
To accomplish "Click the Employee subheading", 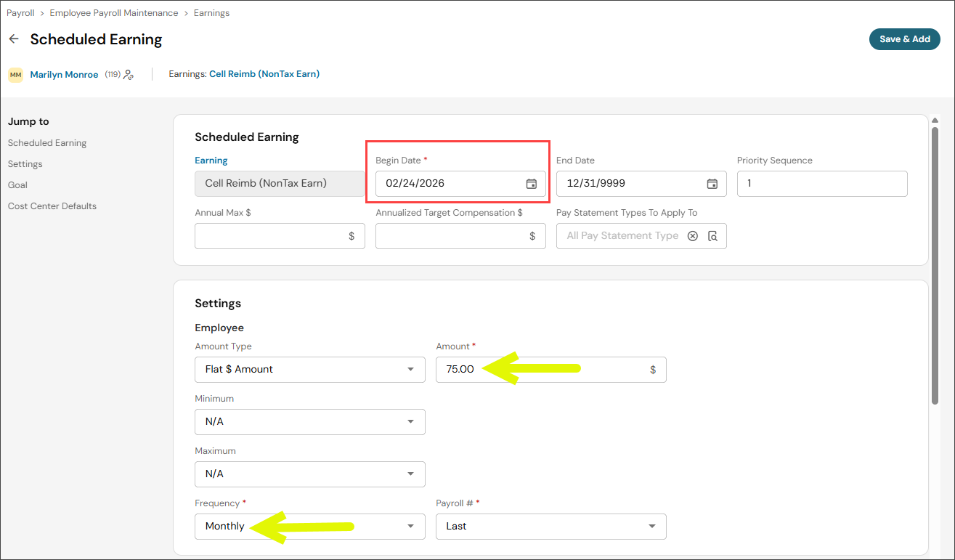I will point(219,328).
